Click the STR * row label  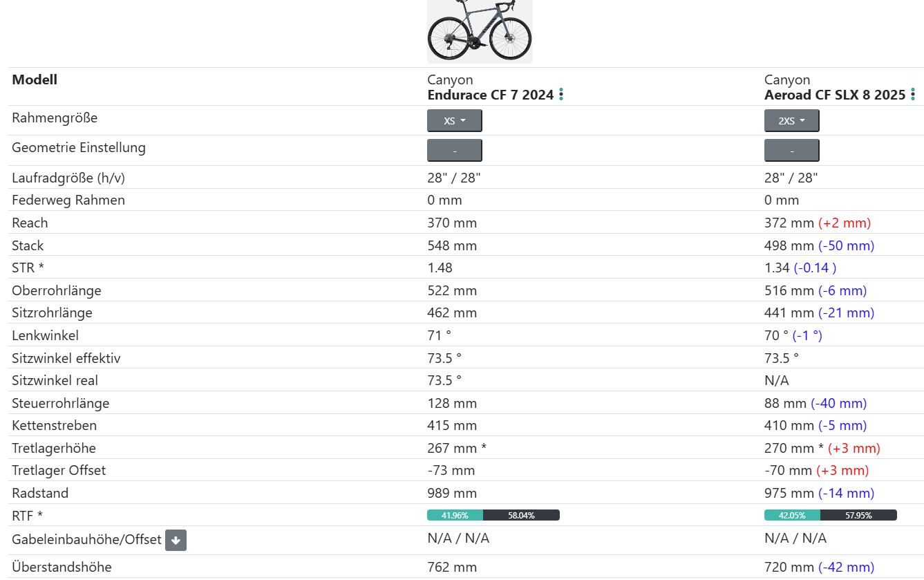click(x=28, y=268)
